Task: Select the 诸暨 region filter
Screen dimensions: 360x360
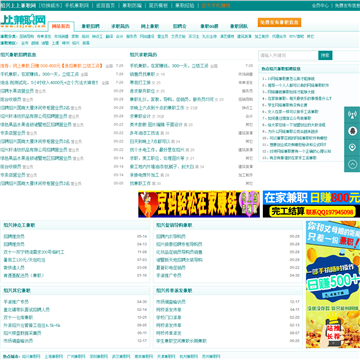Action: [x=45, y=43]
